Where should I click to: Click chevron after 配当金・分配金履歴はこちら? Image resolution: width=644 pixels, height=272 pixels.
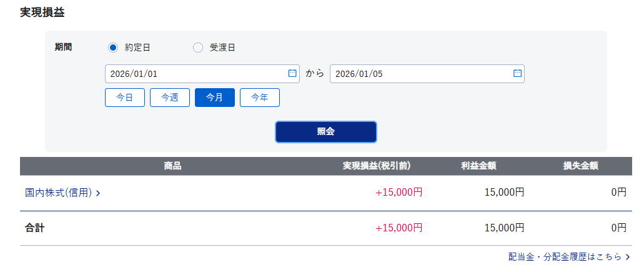(627, 257)
